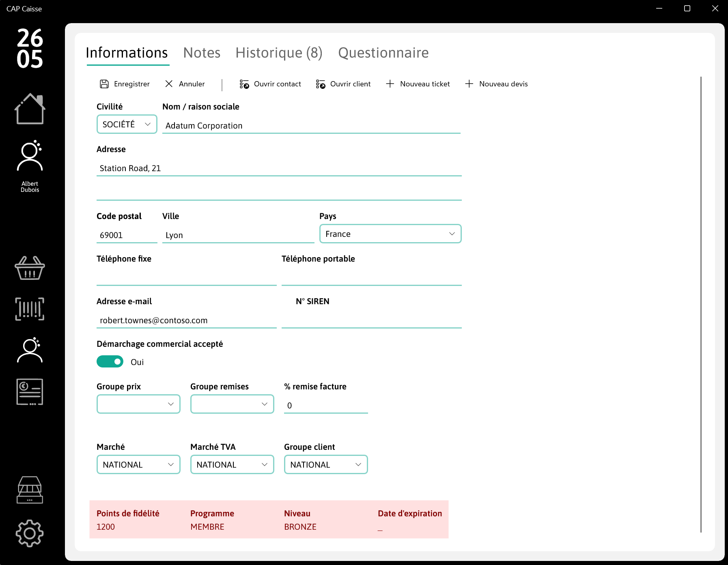Open the shopping basket icon
The width and height of the screenshot is (728, 565).
pos(30,268)
